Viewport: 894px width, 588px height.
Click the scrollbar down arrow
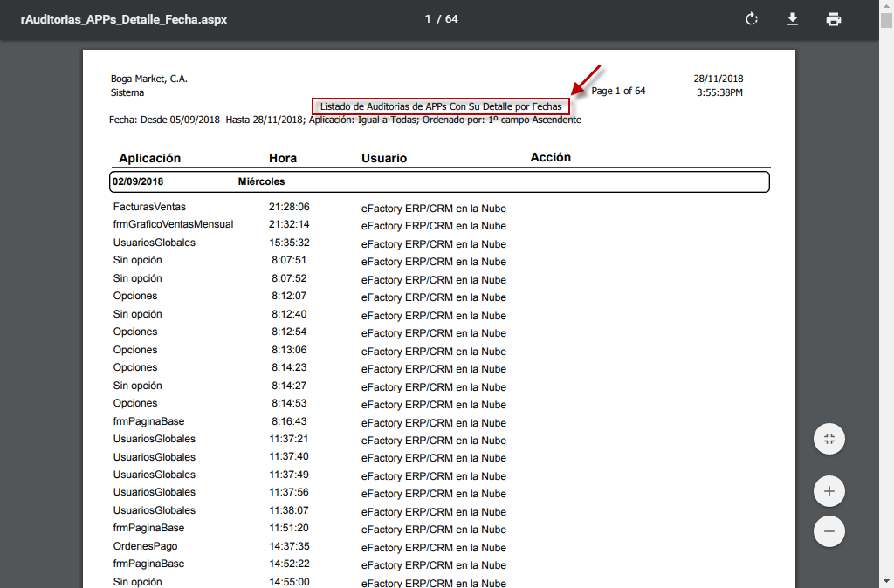tap(886, 582)
